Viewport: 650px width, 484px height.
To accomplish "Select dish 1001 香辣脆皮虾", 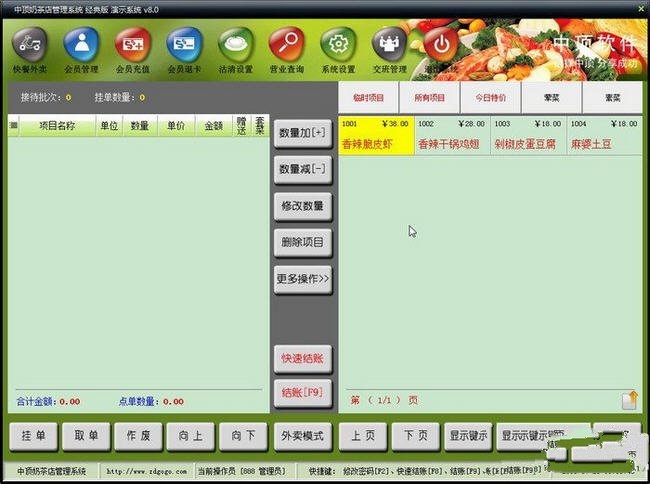I will coord(376,136).
